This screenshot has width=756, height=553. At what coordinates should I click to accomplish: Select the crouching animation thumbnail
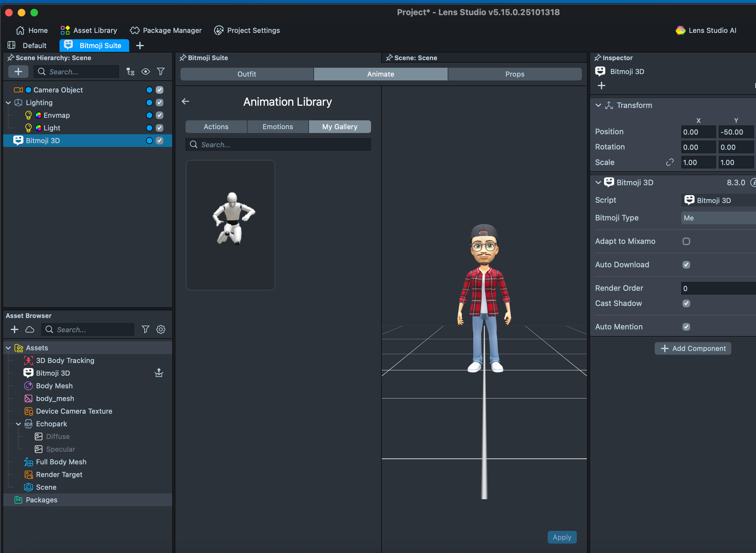[x=231, y=225]
